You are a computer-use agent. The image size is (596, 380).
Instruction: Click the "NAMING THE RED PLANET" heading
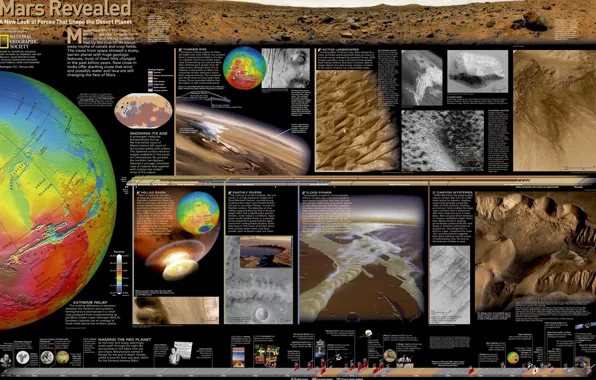click(124, 339)
